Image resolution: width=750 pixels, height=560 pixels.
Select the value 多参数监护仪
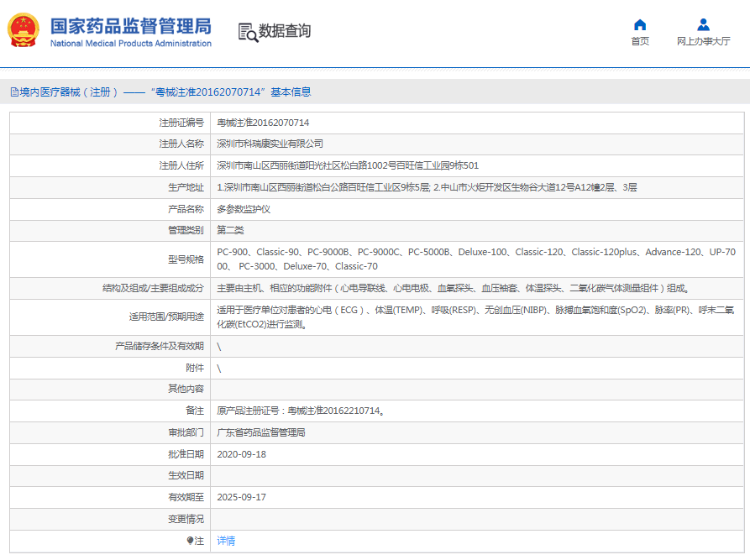click(244, 209)
